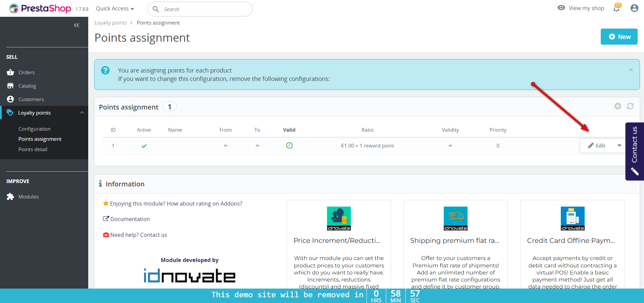The width and height of the screenshot is (644, 303).
Task: Open the dropdown arrow beside Edit
Action: tap(619, 145)
